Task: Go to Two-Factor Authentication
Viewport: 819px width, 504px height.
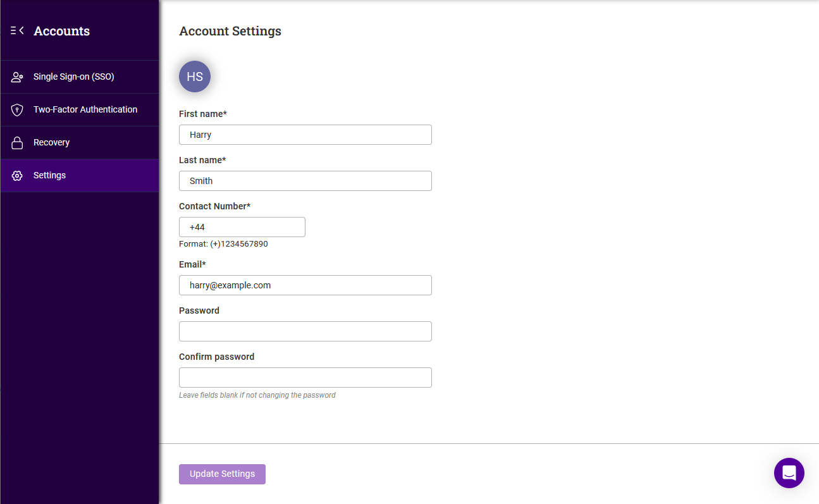Action: [80, 110]
